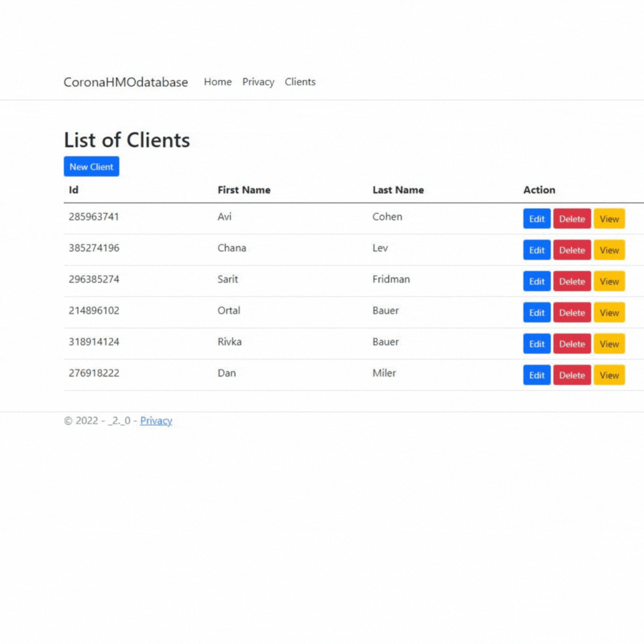View details of Sarit Fridman
Viewport: 644px width, 644px height.
[609, 281]
